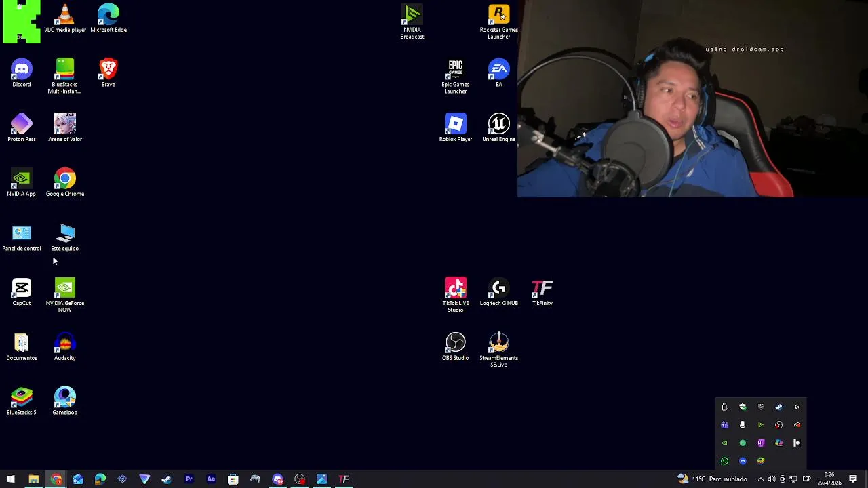Select Rockstar Games Launcher icon
Image resolution: width=868 pixels, height=488 pixels.
point(499,22)
